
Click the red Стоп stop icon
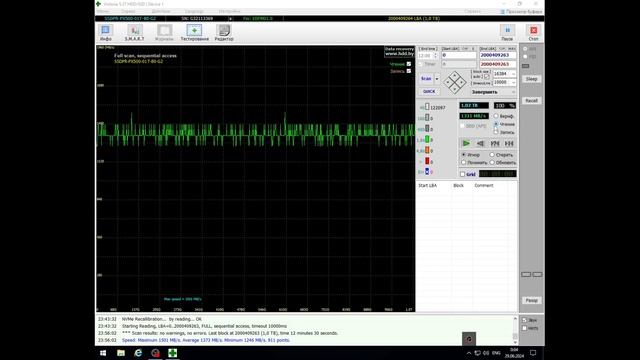pyautogui.click(x=533, y=32)
